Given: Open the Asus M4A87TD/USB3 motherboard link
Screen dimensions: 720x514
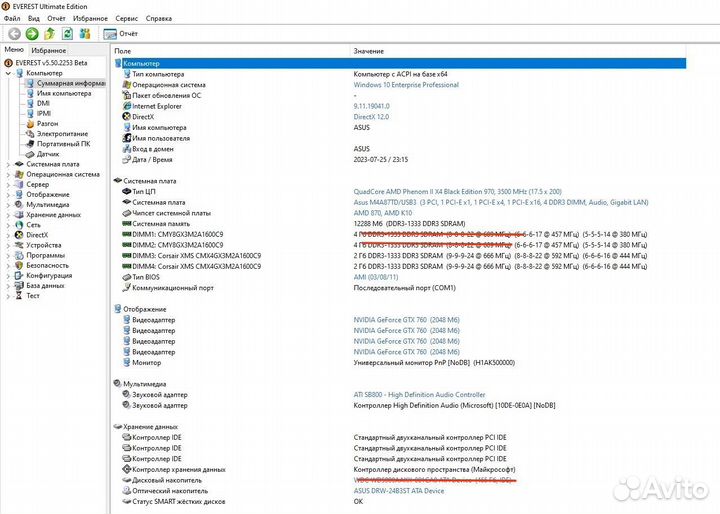Looking at the screenshot, I should click(x=501, y=203).
